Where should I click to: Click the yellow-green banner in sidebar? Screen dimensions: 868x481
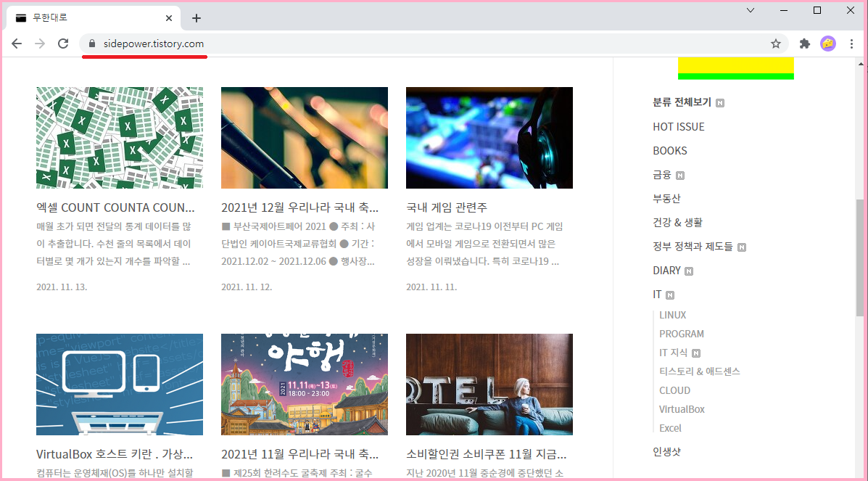coord(736,68)
